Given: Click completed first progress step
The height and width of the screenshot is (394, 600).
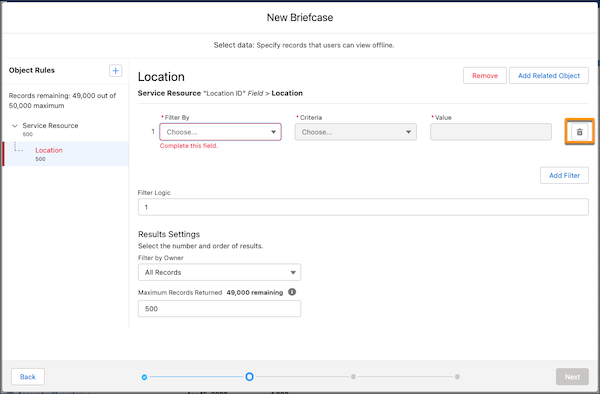Looking at the screenshot, I should click(x=144, y=377).
